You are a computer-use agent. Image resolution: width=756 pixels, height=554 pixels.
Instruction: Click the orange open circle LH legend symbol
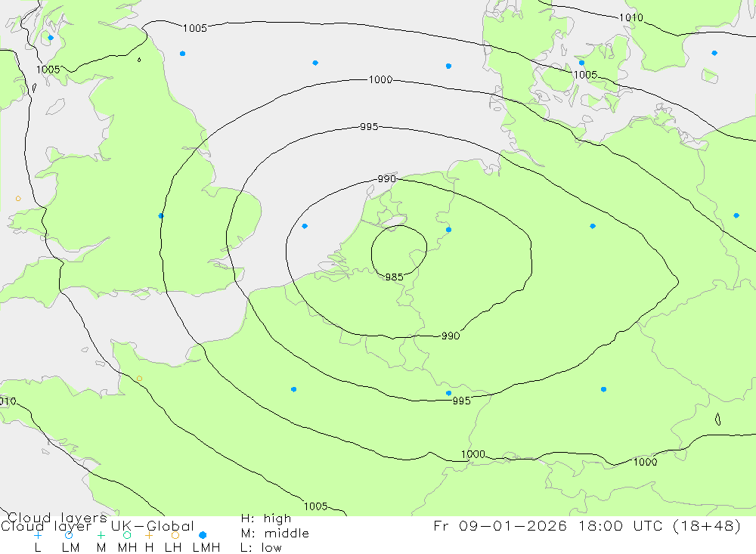175,535
